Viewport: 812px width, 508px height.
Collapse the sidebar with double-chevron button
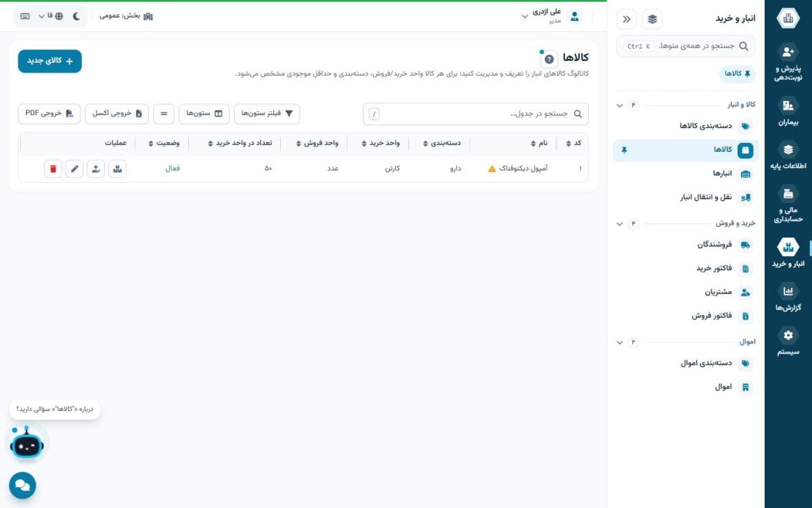click(x=627, y=19)
